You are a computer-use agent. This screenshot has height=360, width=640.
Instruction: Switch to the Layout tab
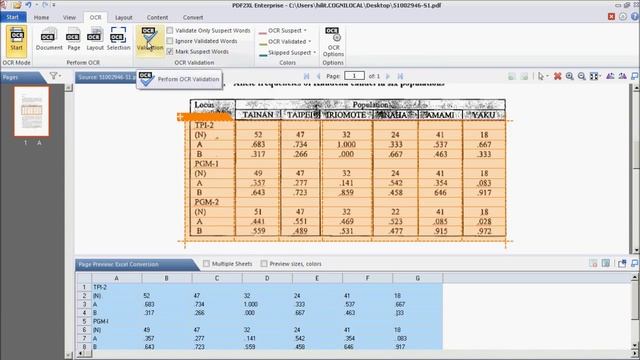tap(124, 18)
